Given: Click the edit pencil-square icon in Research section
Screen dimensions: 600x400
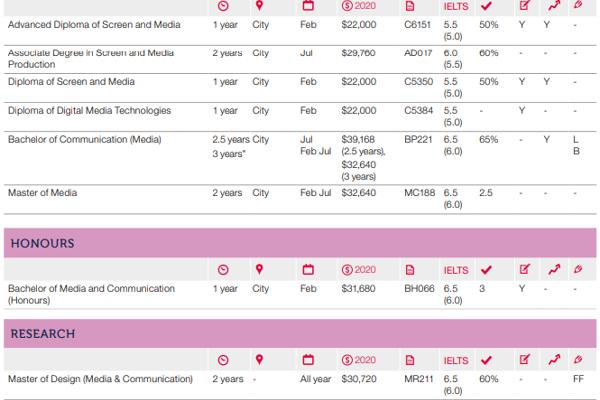Looking at the screenshot, I should (525, 359).
